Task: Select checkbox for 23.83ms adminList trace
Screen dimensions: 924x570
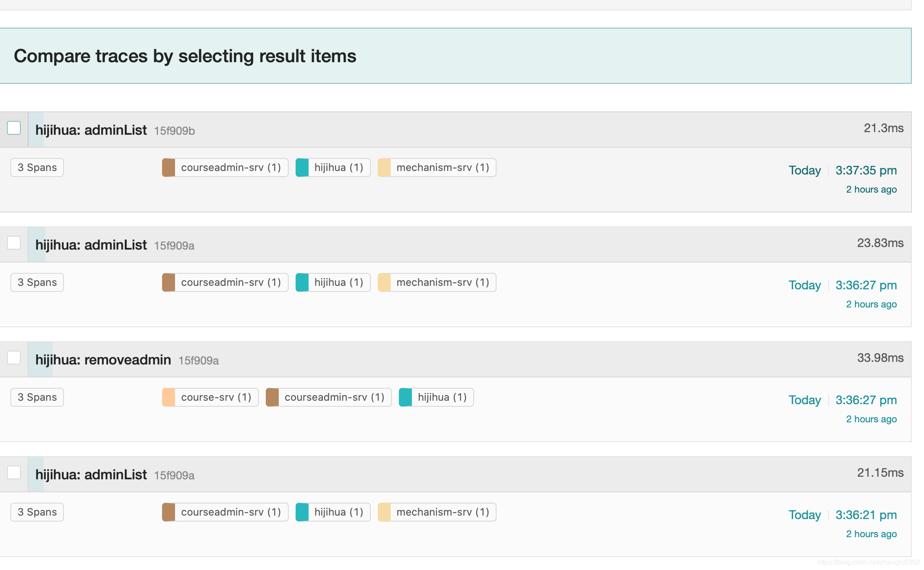Action: click(x=14, y=243)
